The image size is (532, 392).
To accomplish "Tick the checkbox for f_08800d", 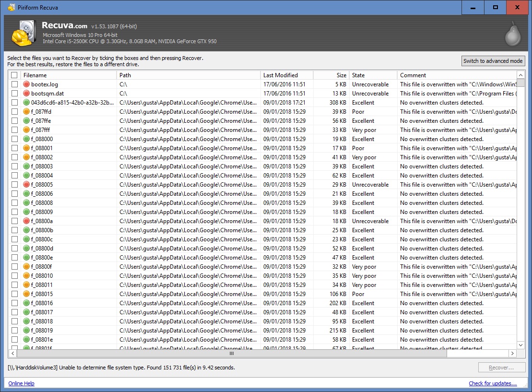I will tap(14, 249).
